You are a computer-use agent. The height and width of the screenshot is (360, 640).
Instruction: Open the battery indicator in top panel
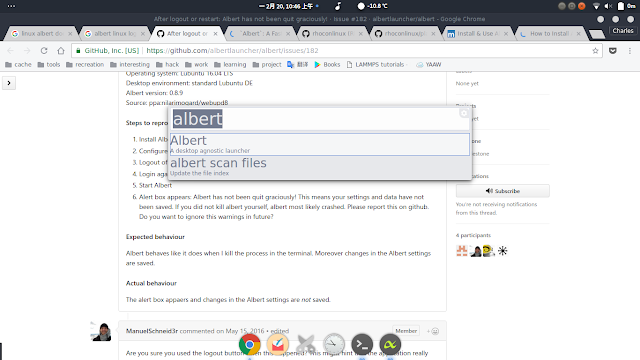tap(621, 6)
